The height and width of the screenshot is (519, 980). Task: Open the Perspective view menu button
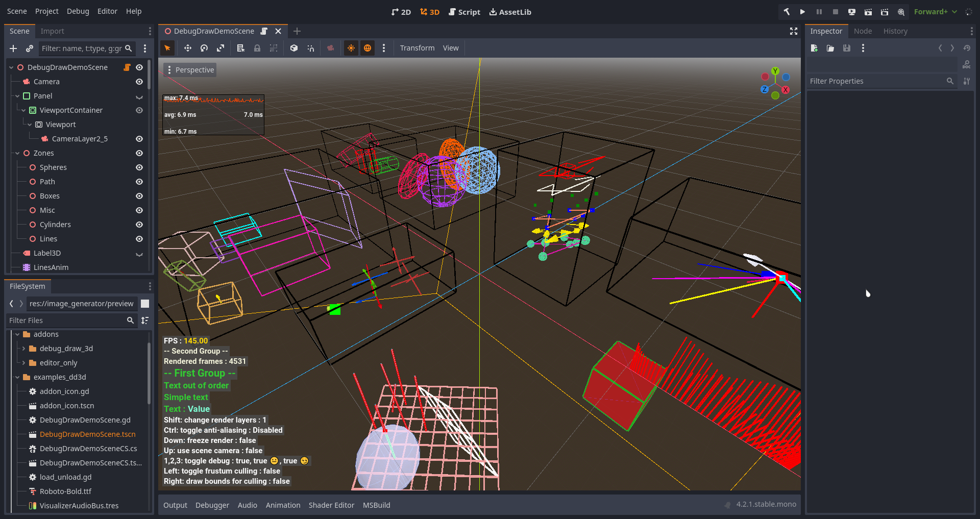190,70
